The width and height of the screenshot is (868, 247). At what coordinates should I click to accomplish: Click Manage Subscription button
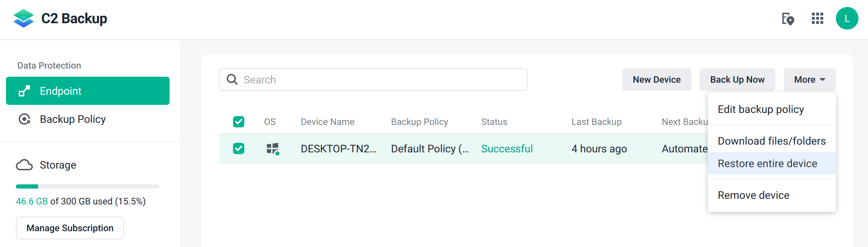coord(70,228)
